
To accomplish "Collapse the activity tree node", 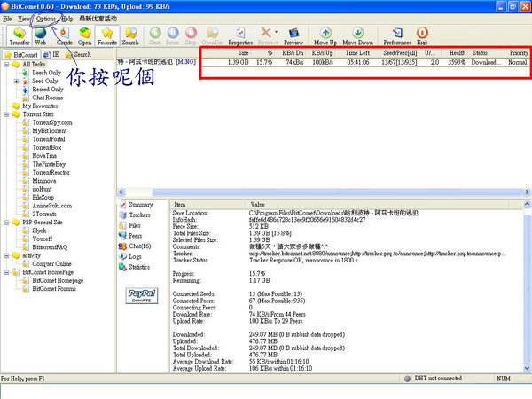I will tap(6, 256).
